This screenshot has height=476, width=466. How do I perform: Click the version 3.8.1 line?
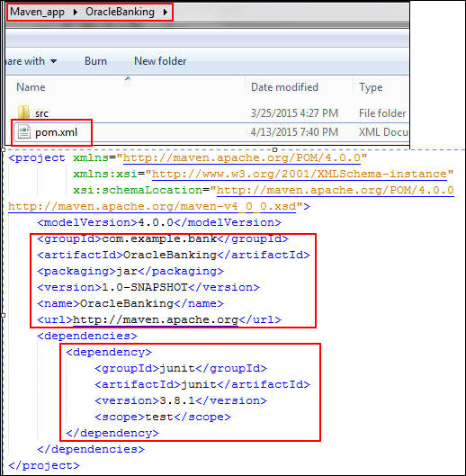181,400
